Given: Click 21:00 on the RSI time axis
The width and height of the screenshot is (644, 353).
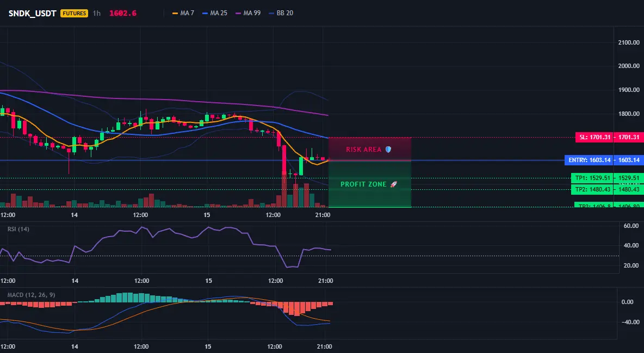Looking at the screenshot, I should click(326, 281).
